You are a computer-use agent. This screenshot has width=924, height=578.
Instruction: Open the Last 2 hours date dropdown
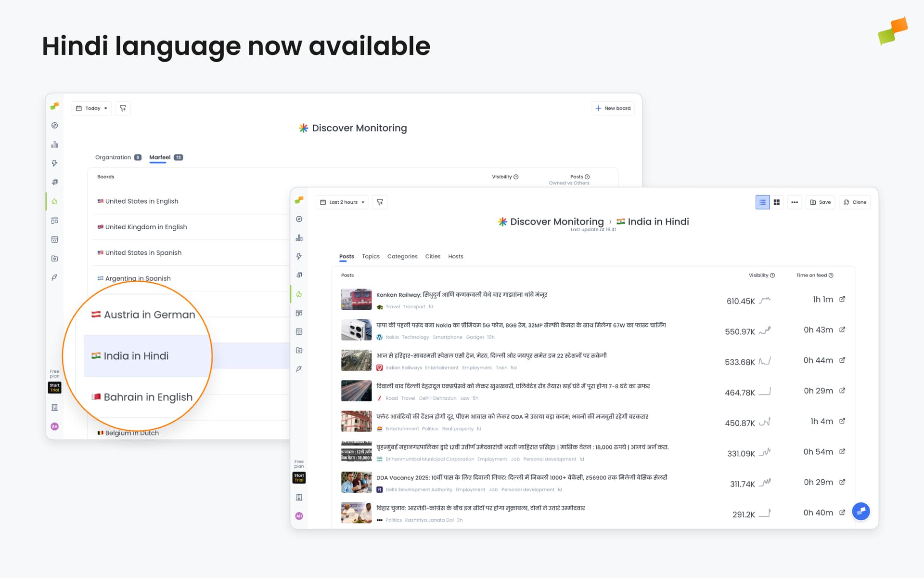pos(342,202)
